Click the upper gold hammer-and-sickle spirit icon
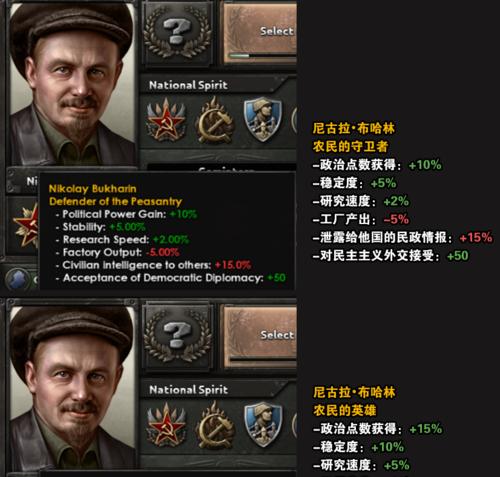This screenshot has height=477, width=500. pos(215,121)
